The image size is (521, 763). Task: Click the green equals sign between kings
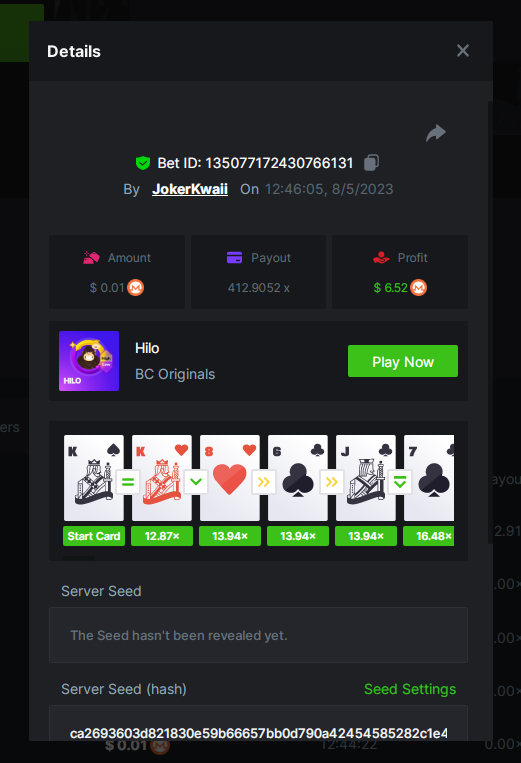click(128, 482)
